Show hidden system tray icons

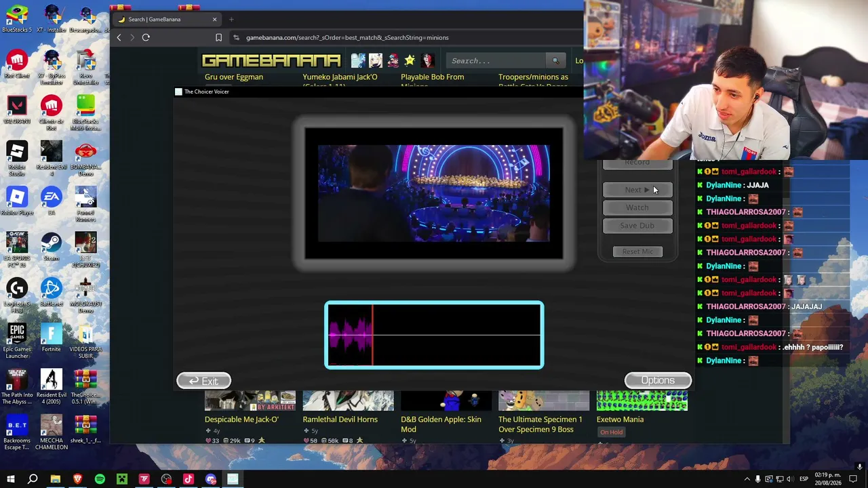click(x=747, y=479)
